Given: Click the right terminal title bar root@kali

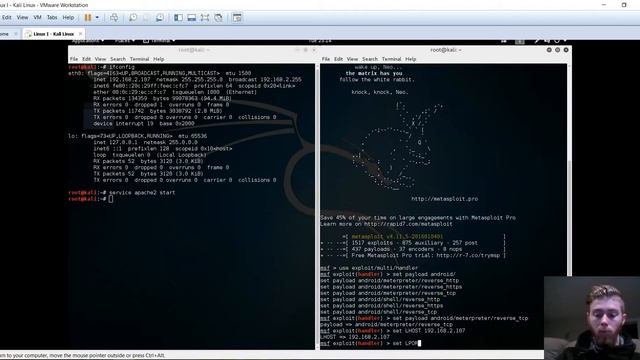Looking at the screenshot, I should [446, 50].
